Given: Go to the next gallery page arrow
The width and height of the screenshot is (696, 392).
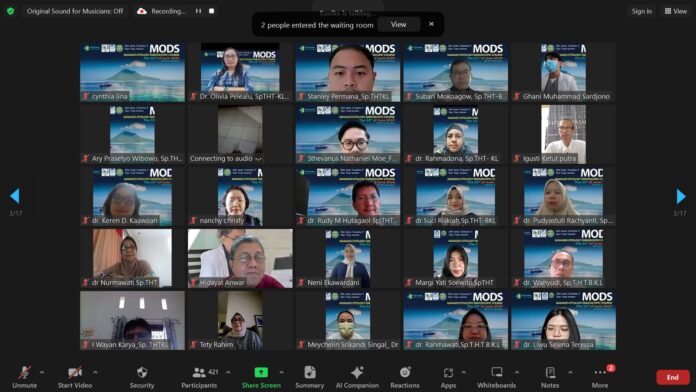Looking at the screenshot, I should [x=680, y=196].
